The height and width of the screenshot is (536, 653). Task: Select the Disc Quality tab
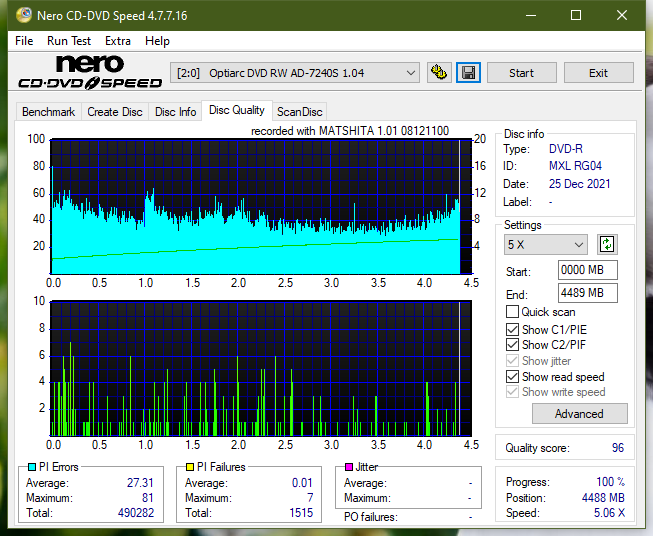click(x=237, y=110)
